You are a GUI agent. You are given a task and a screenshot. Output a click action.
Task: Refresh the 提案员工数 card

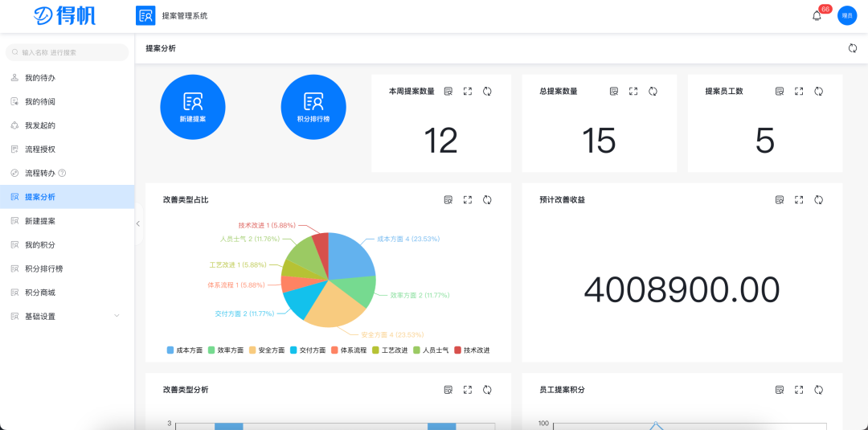818,92
